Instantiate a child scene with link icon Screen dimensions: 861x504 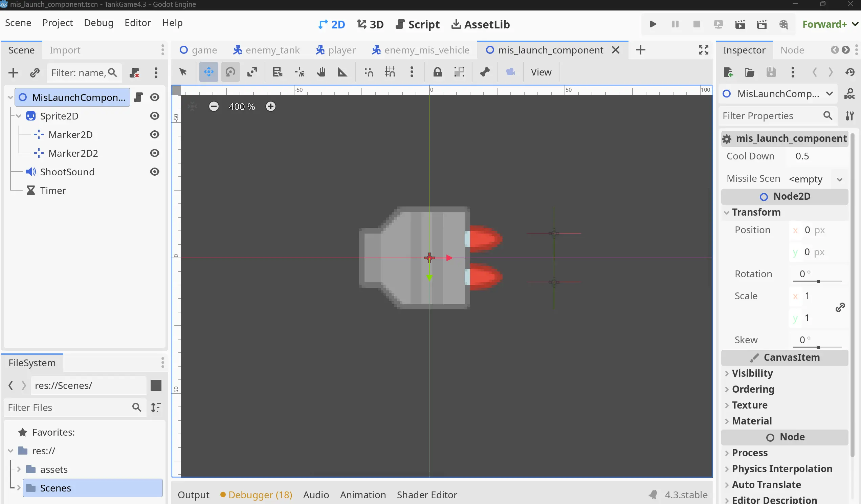(35, 73)
